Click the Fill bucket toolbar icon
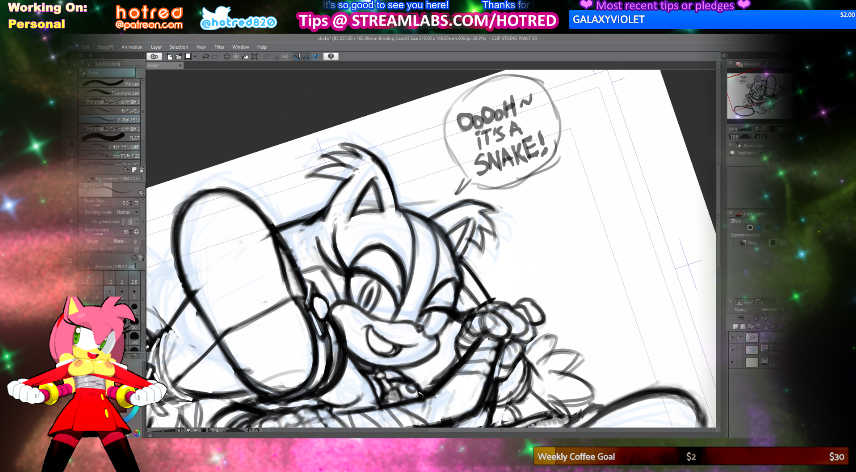856x472 pixels. tap(245, 57)
